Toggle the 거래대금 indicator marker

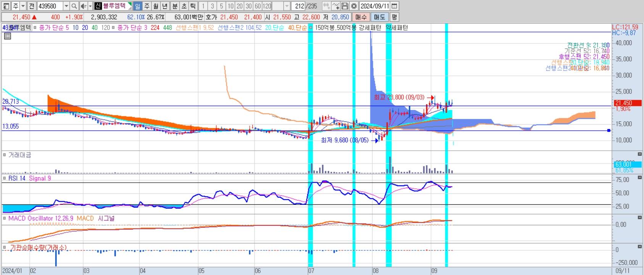click(5, 155)
